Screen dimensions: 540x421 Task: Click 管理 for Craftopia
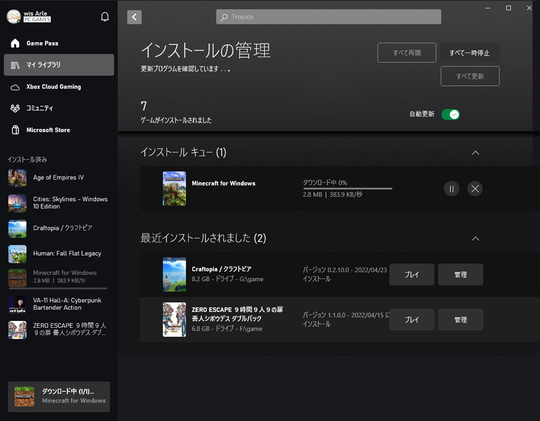(460, 275)
